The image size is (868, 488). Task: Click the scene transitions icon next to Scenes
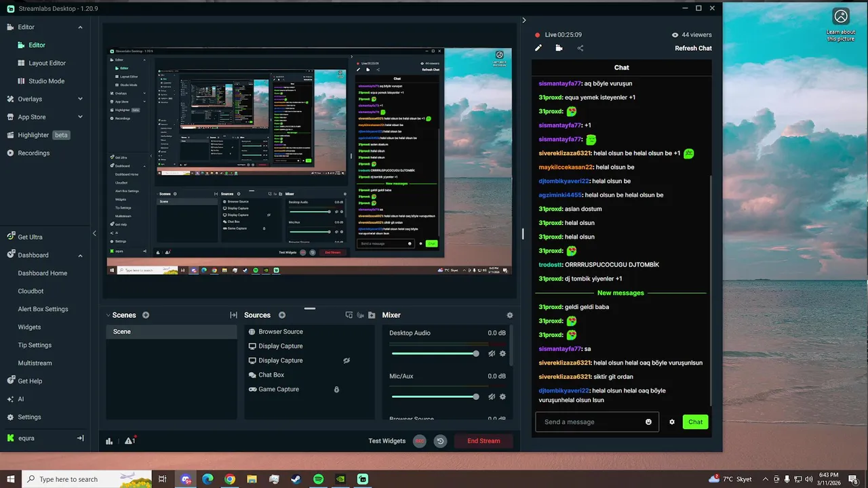233,315
